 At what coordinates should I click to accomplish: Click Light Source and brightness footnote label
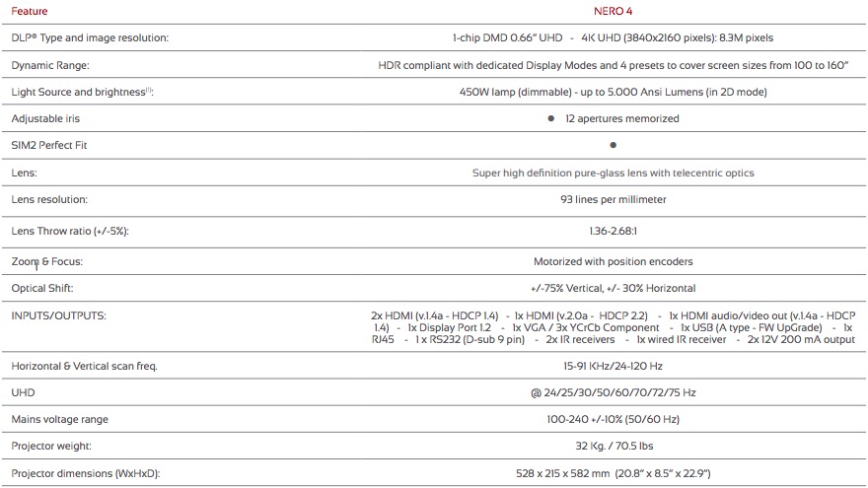click(82, 92)
